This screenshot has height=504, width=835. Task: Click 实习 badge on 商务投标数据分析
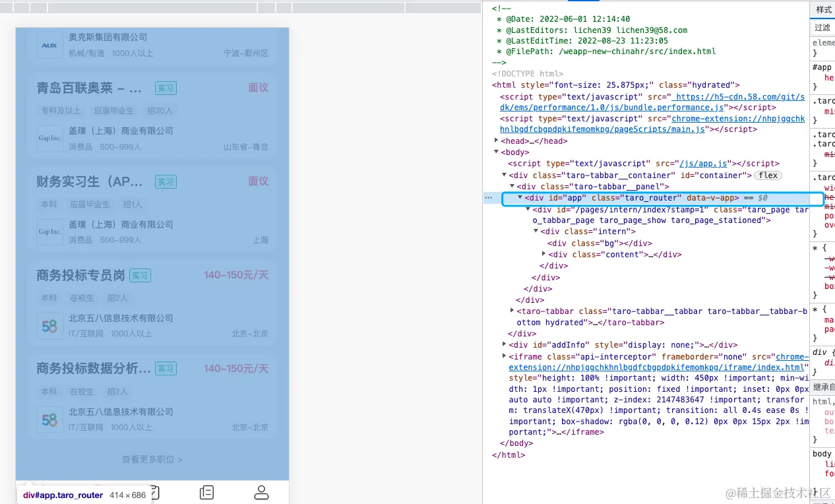(x=166, y=369)
